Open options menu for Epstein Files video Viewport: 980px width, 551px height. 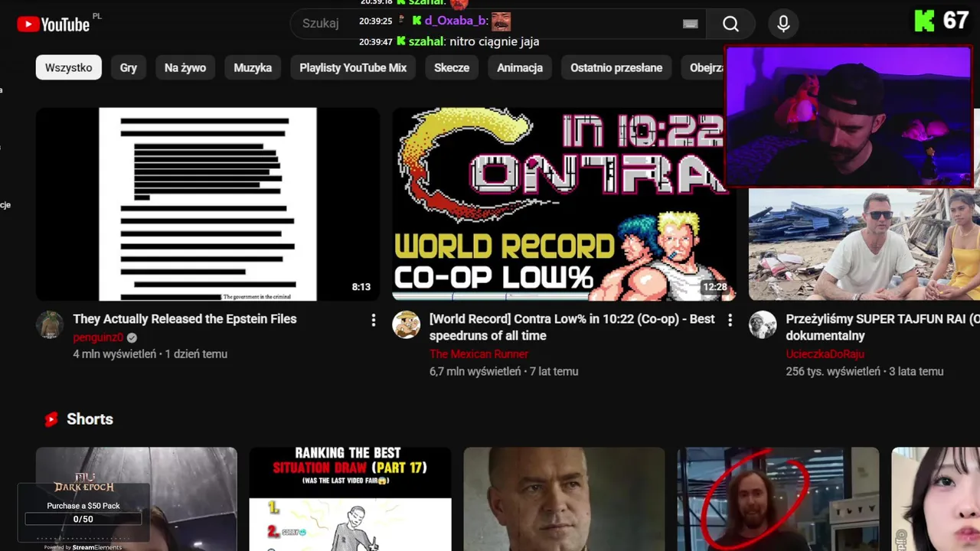point(374,320)
